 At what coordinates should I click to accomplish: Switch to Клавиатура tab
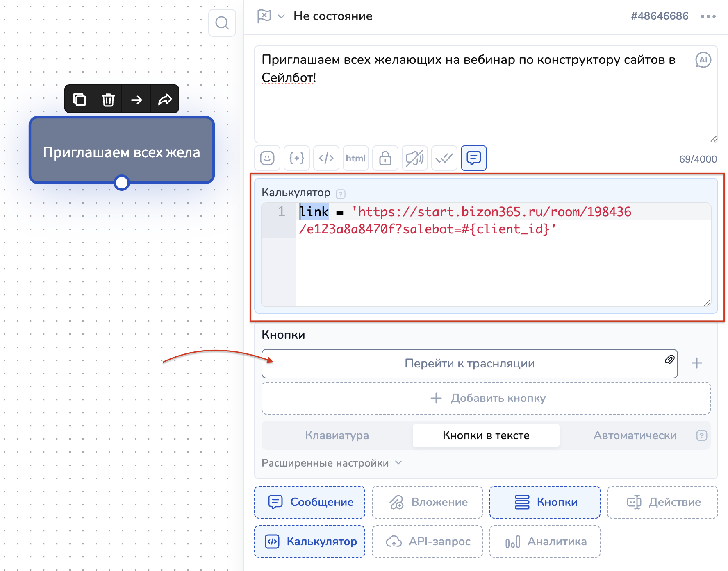click(x=337, y=435)
